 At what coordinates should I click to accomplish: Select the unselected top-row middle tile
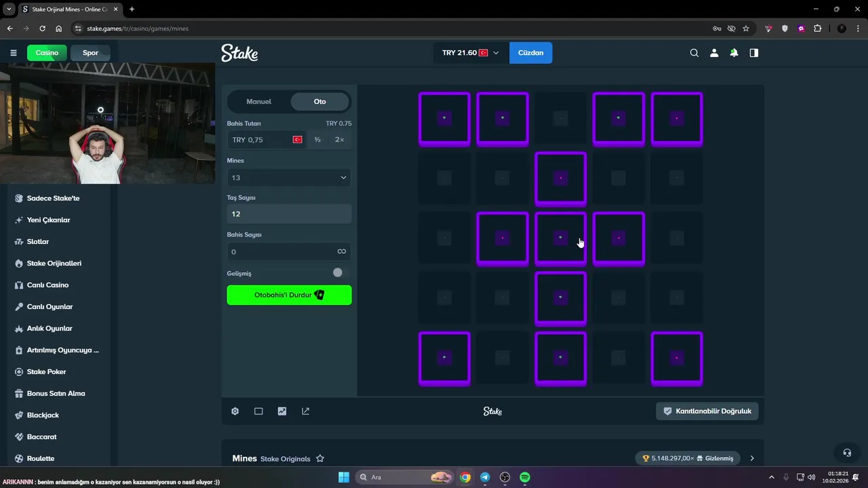click(560, 119)
